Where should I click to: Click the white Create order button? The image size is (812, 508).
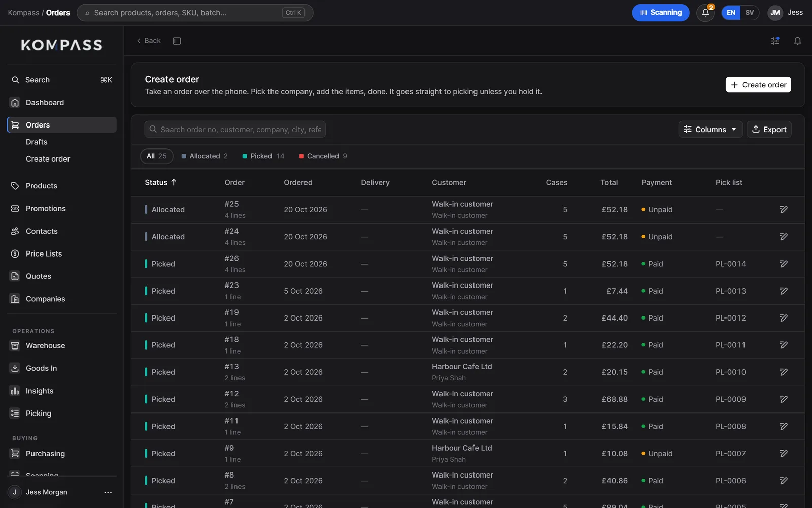pos(758,85)
